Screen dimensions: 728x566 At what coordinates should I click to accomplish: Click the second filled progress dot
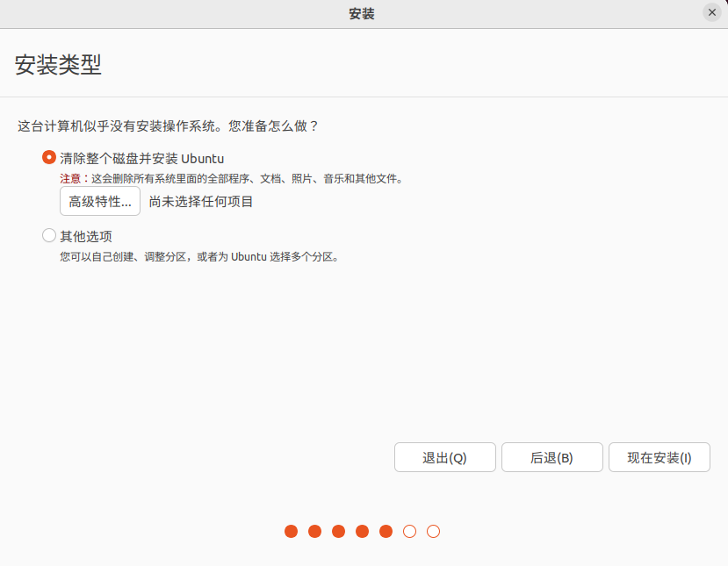pos(314,531)
